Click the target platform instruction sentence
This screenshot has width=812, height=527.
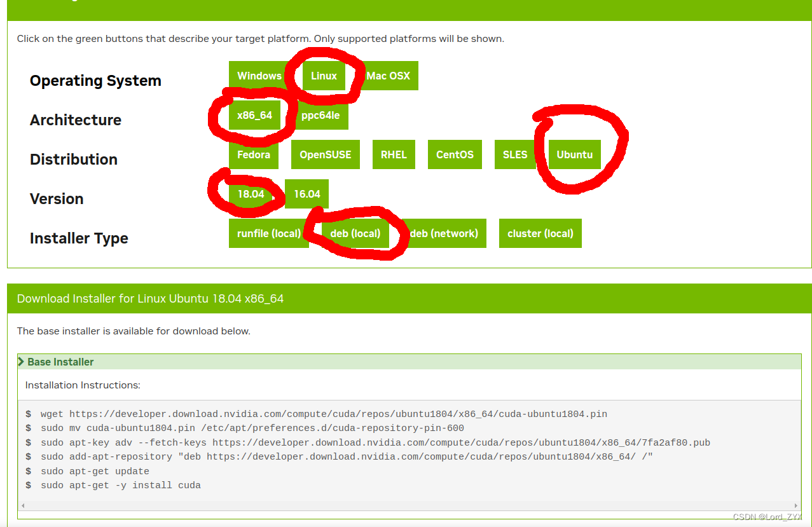click(x=260, y=39)
